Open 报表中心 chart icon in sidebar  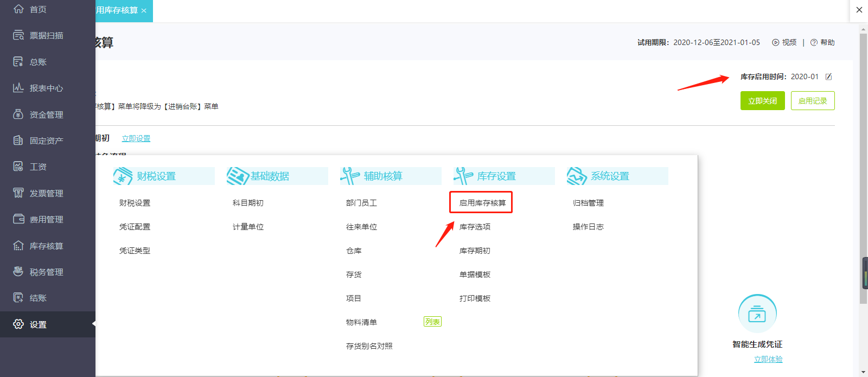coord(18,88)
